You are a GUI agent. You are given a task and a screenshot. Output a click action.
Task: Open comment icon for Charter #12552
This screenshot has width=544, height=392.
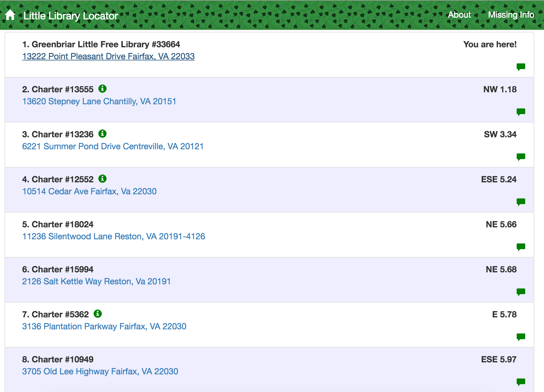point(521,202)
